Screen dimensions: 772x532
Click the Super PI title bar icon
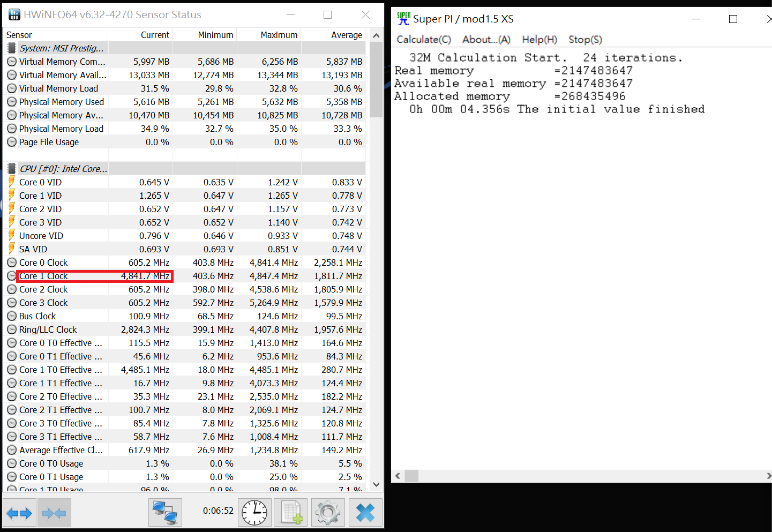click(403, 19)
